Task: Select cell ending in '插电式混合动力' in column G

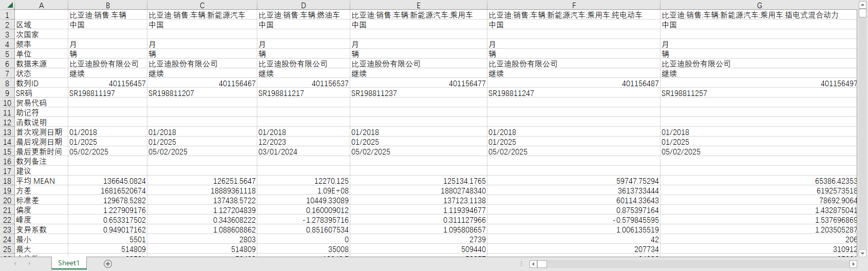Action: (x=759, y=15)
